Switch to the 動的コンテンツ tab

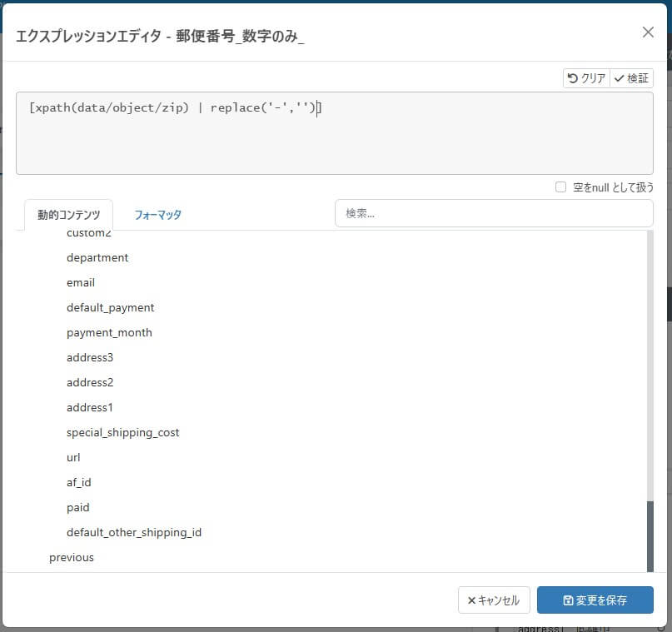[x=68, y=215]
